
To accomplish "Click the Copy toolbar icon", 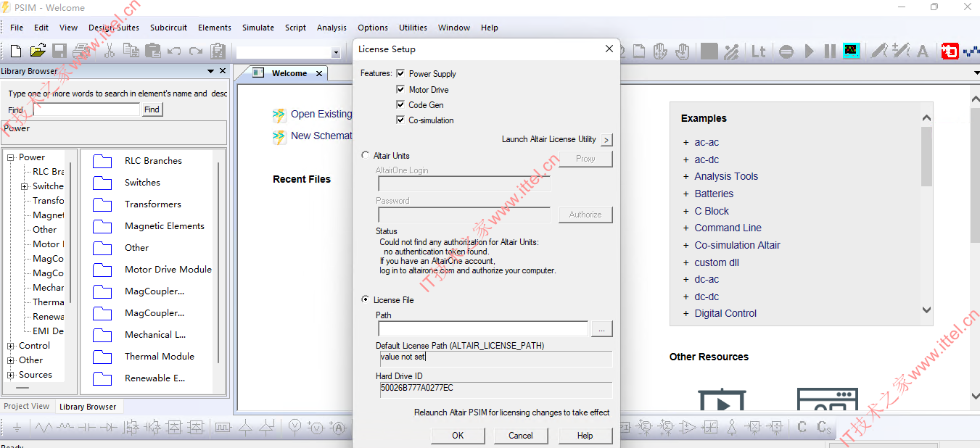I will [131, 51].
